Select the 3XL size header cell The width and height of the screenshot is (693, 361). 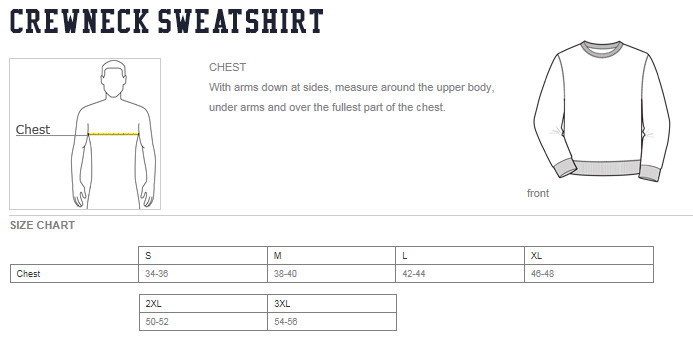[332, 304]
